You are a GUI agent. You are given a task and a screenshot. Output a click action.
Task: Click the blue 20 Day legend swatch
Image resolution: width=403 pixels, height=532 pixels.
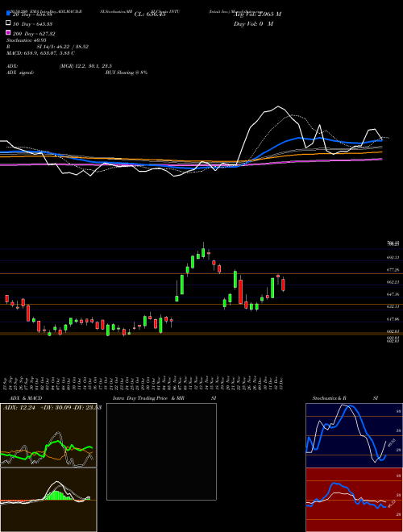click(8, 14)
